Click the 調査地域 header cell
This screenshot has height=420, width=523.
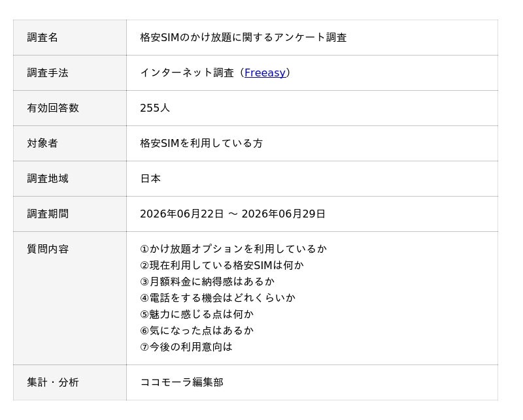click(70, 179)
